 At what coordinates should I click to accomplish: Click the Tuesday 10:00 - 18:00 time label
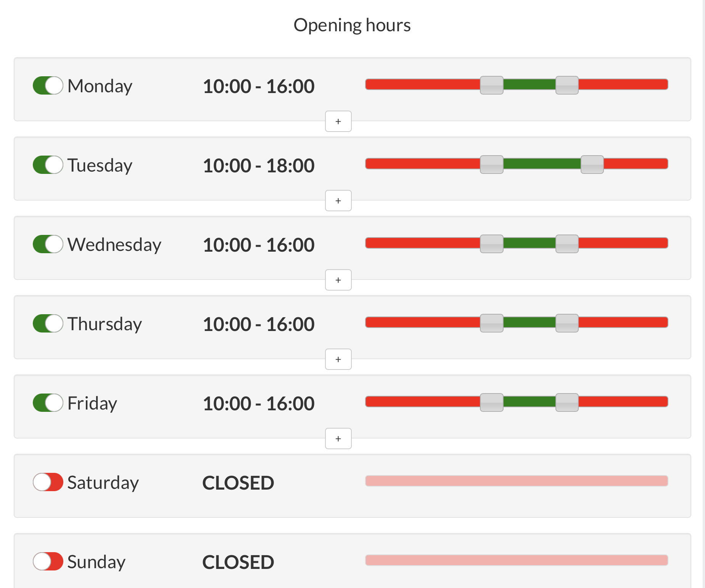[259, 165]
